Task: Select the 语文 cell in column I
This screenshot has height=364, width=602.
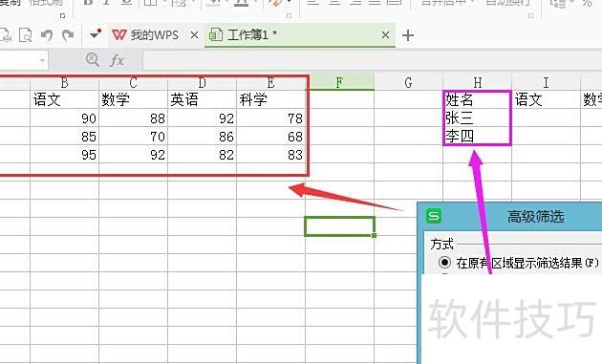Action: tap(546, 99)
